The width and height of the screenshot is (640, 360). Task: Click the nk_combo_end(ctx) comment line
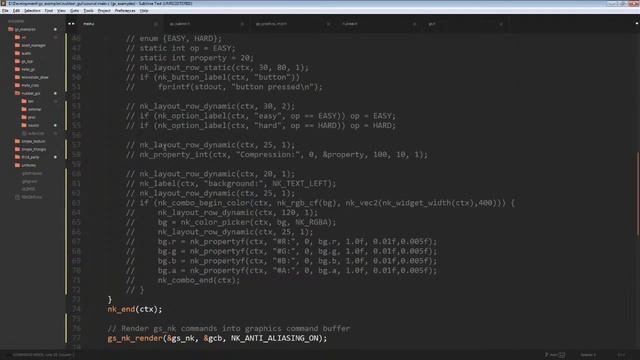click(x=183, y=280)
